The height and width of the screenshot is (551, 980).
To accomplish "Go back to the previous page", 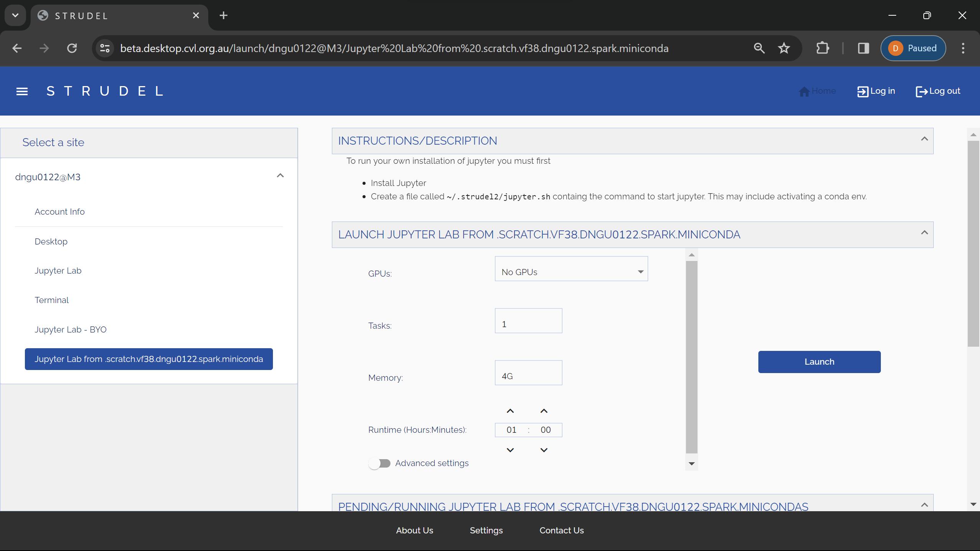I will pyautogui.click(x=17, y=48).
